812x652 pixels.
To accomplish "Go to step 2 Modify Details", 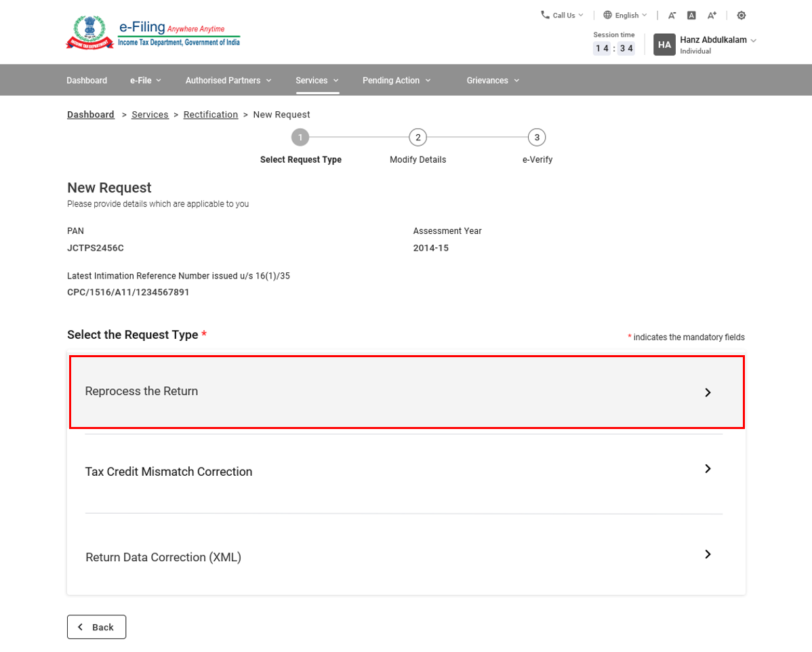I will pyautogui.click(x=418, y=138).
